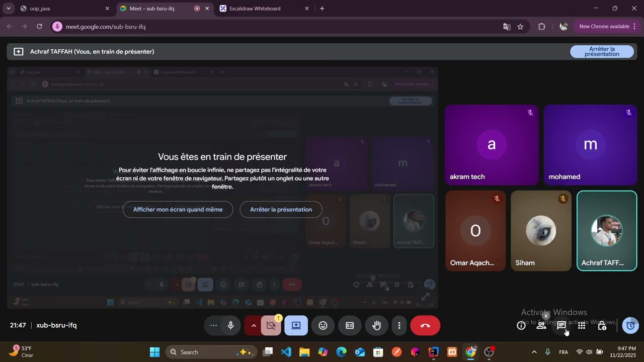Screen dimensions: 644x362
Task: Open chat with everyone
Action: coord(561,325)
